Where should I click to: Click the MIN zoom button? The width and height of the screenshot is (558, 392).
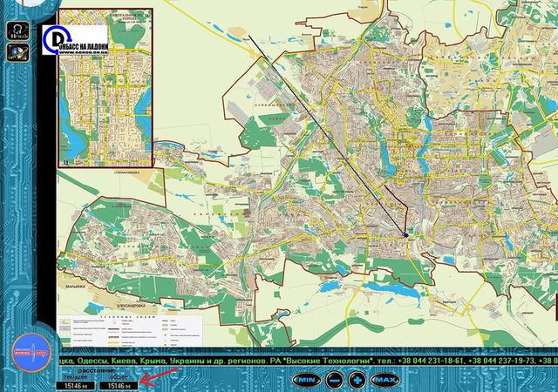(306, 380)
